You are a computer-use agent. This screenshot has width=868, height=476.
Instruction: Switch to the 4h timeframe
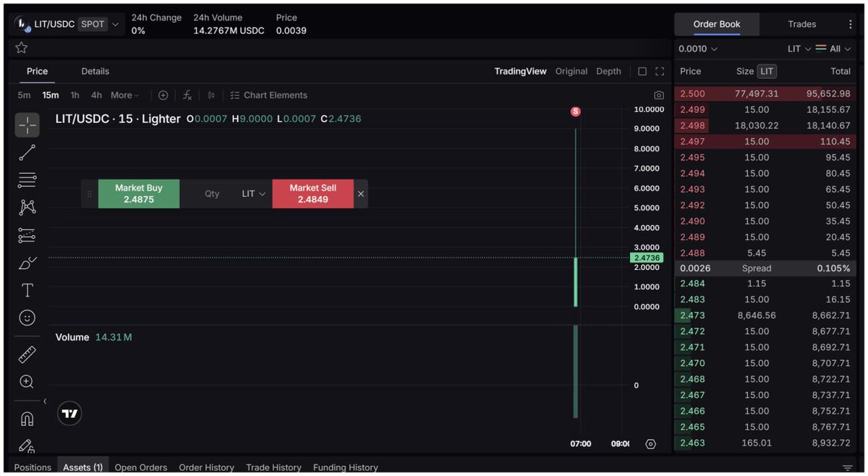coord(97,95)
